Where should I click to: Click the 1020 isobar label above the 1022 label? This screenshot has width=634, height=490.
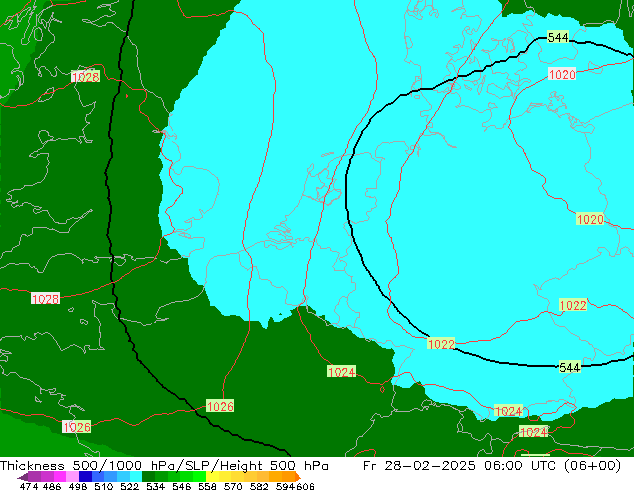pos(590,219)
